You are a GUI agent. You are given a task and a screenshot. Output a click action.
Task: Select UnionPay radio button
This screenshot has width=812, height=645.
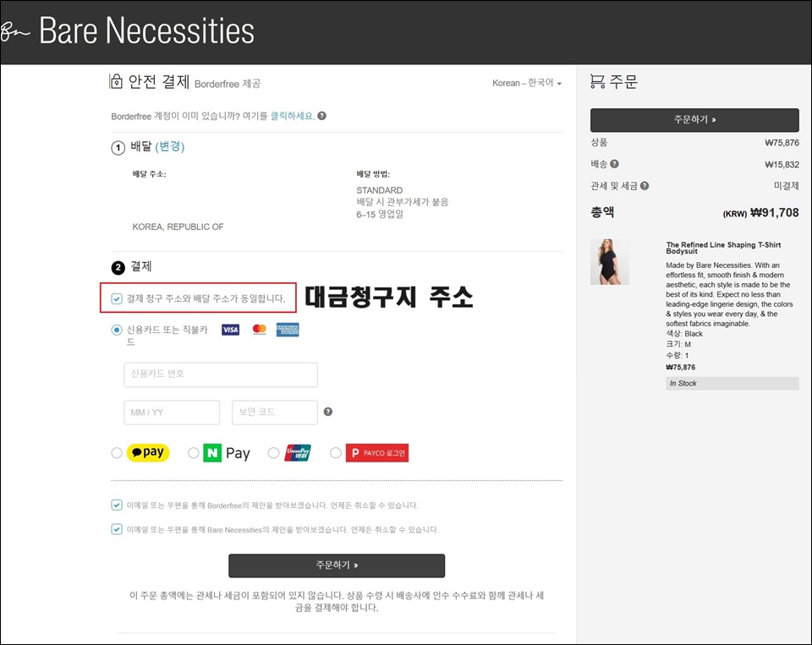click(x=273, y=453)
